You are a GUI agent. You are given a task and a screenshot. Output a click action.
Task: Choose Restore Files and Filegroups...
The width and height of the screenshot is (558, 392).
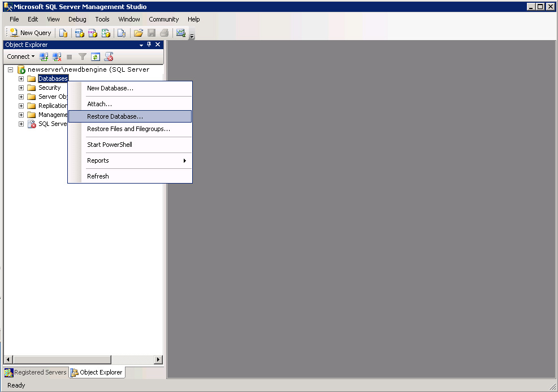point(130,129)
